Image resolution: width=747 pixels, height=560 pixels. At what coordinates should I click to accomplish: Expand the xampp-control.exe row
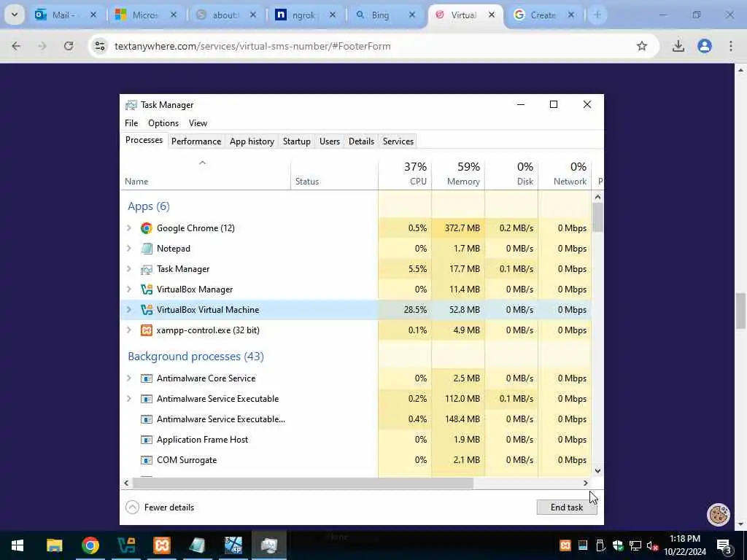[x=128, y=330]
